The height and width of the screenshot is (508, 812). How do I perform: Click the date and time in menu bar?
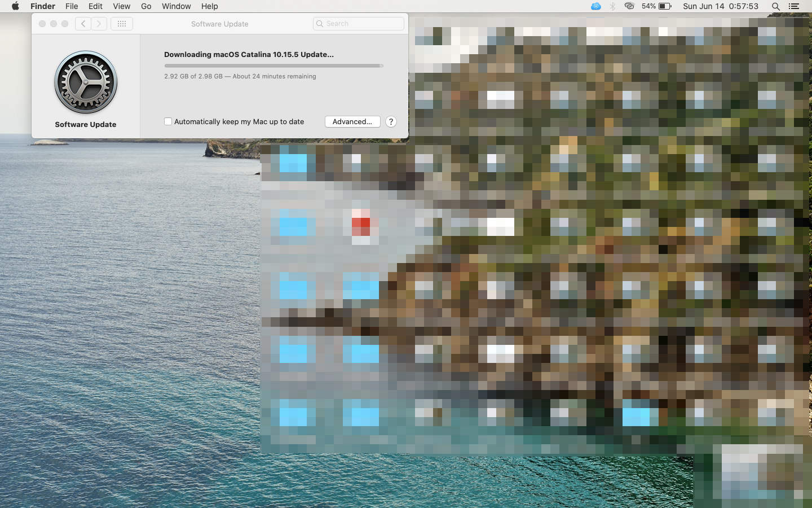(x=720, y=6)
